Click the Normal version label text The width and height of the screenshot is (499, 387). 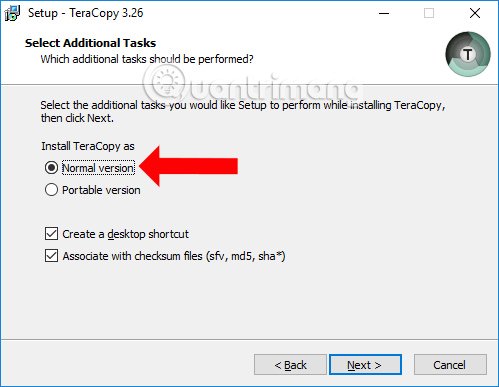coord(98,168)
